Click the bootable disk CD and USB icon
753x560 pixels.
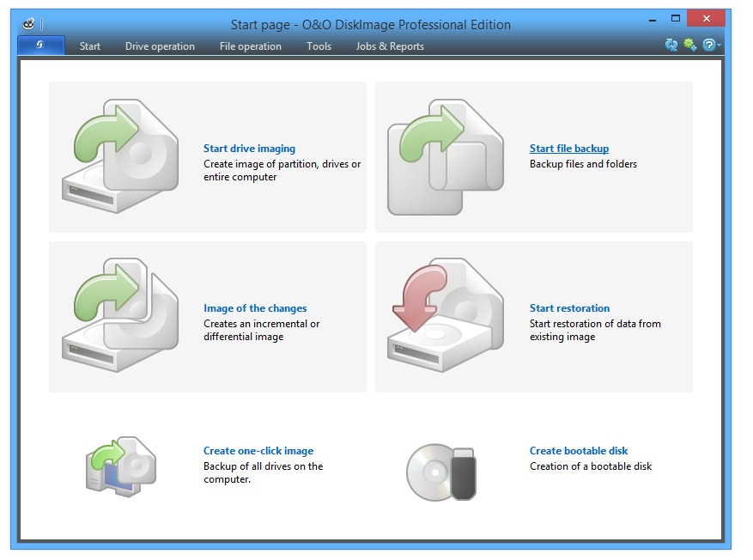point(441,472)
